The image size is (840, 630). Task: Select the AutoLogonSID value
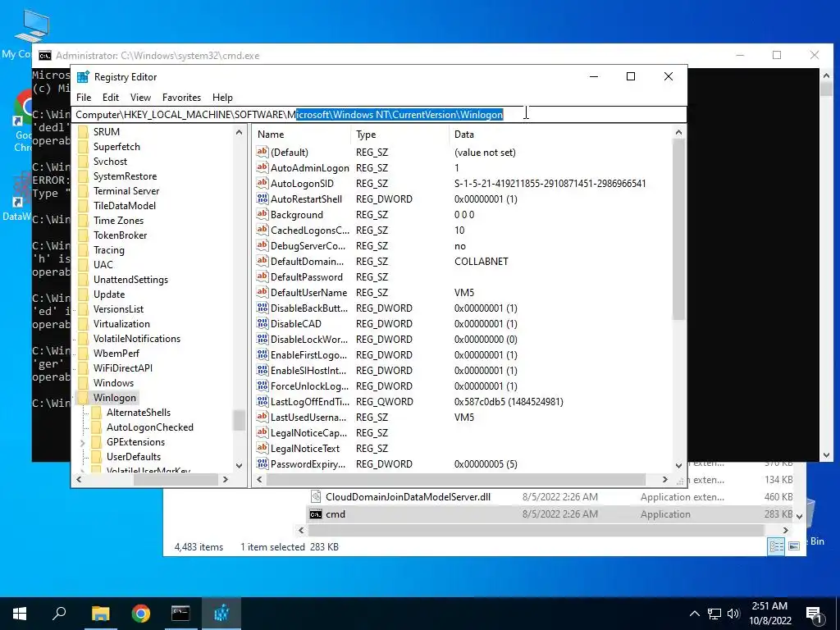(x=302, y=183)
